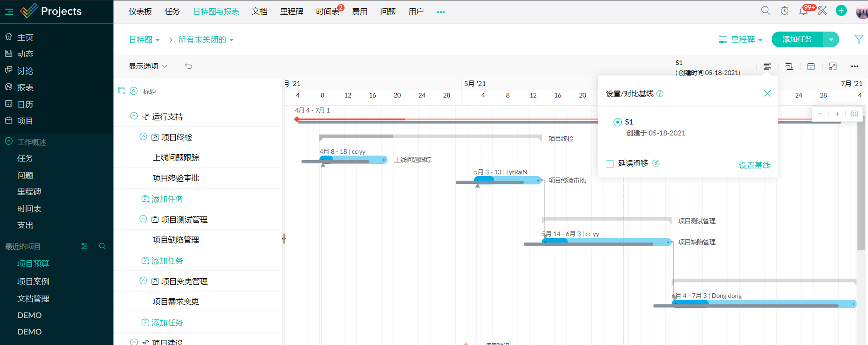Click the 设置基线 link
This screenshot has width=868, height=345.
(x=754, y=165)
